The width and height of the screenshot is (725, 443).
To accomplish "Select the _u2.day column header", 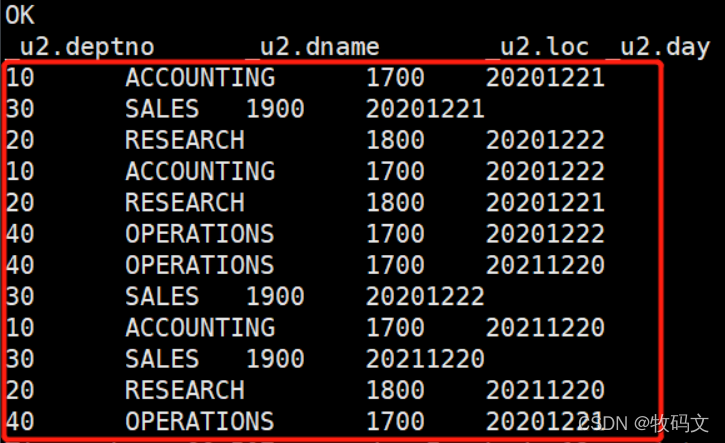I will (658, 47).
